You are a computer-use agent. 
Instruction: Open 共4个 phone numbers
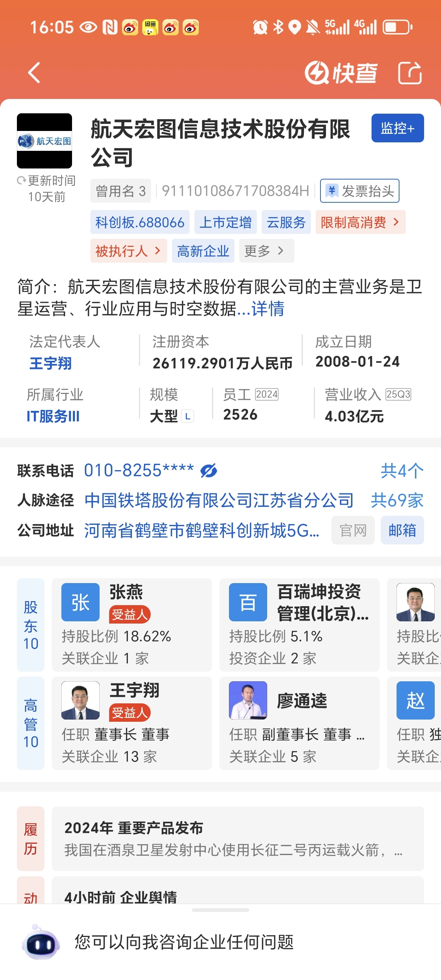(x=402, y=471)
